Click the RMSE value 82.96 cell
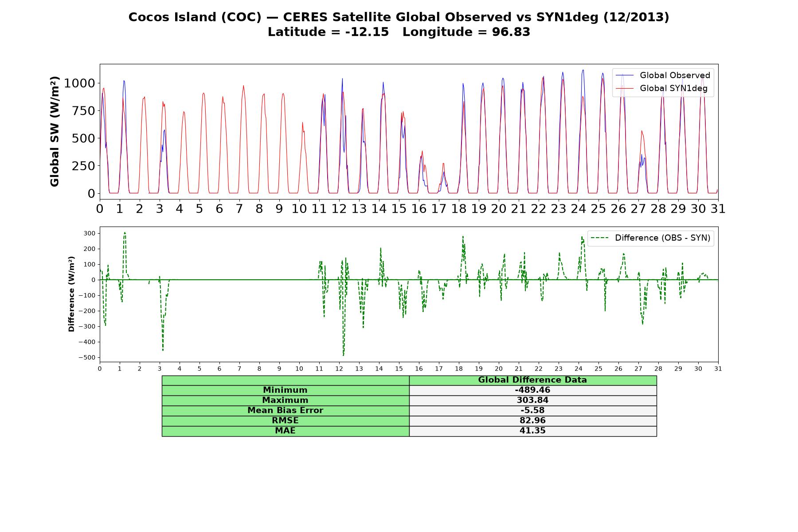 532,421
